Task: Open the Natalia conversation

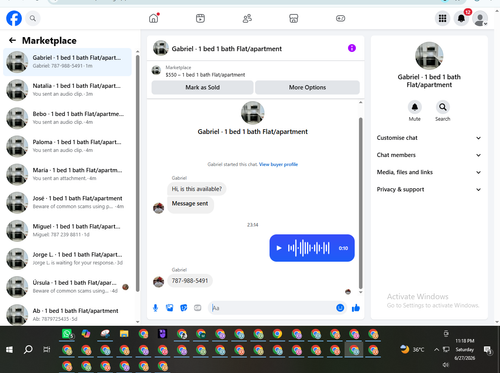Action: (x=67, y=90)
